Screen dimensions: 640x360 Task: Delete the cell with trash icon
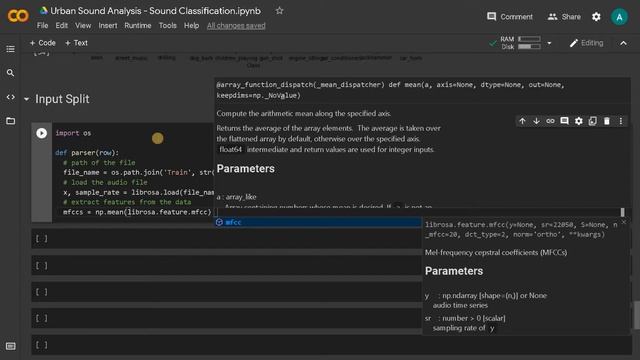click(607, 121)
